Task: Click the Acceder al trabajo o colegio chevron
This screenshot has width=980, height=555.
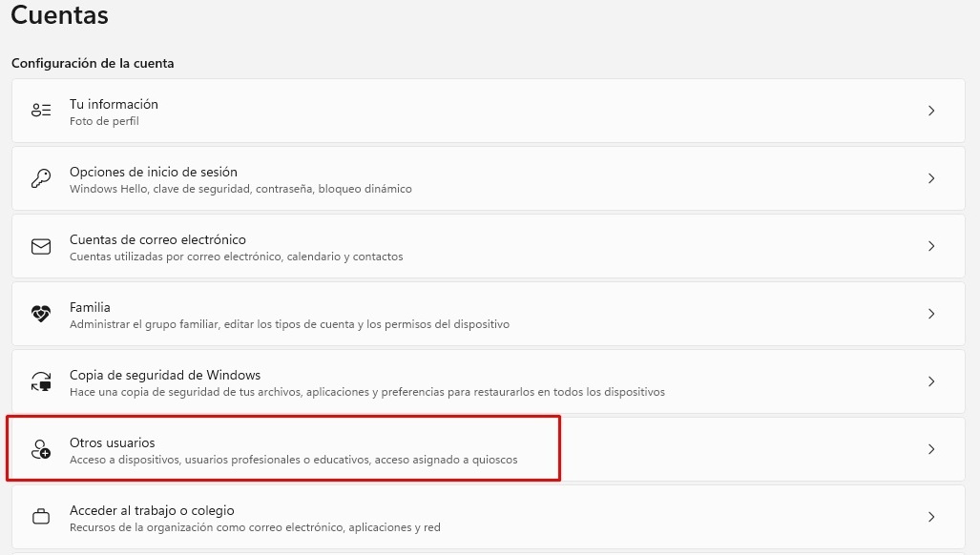Action: (931, 517)
